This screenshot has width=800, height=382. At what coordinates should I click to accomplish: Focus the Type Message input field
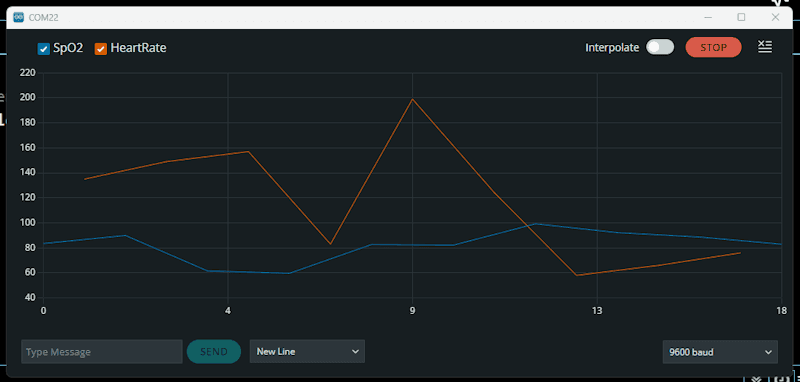pos(102,352)
